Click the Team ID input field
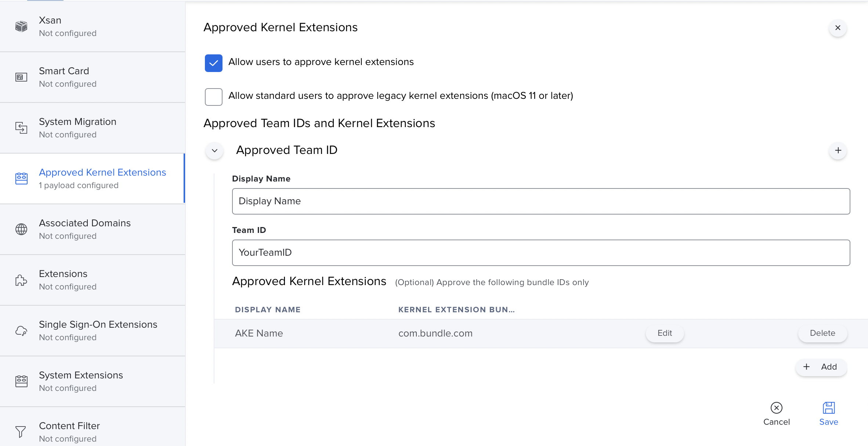Image resolution: width=868 pixels, height=446 pixels. [541, 253]
